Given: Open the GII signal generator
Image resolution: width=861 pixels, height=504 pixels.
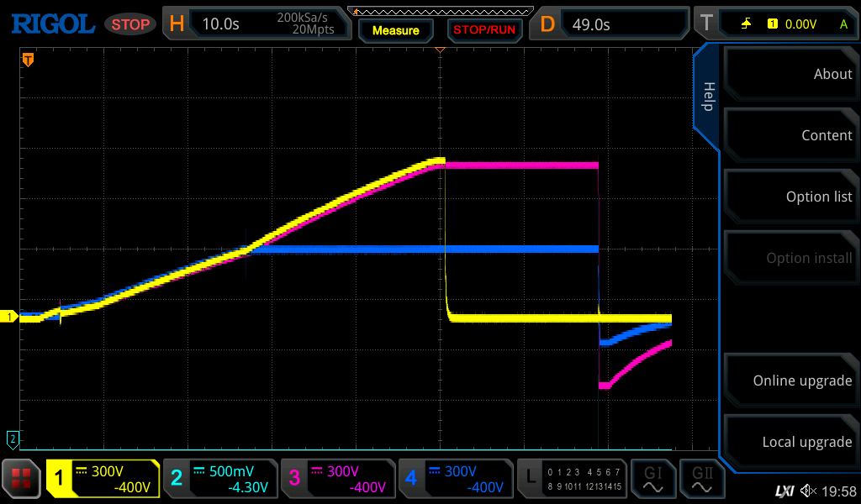Looking at the screenshot, I should tap(701, 479).
